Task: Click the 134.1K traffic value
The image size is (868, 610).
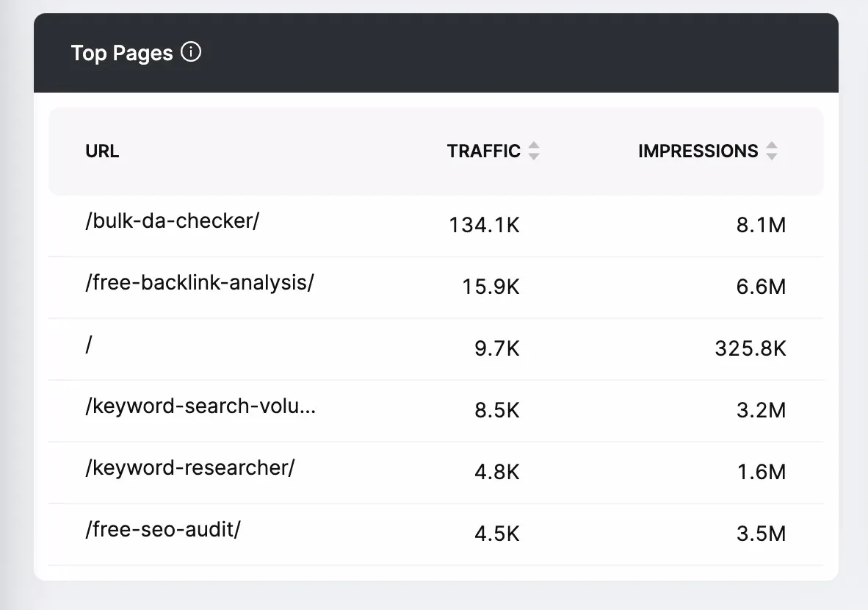Action: (x=484, y=225)
